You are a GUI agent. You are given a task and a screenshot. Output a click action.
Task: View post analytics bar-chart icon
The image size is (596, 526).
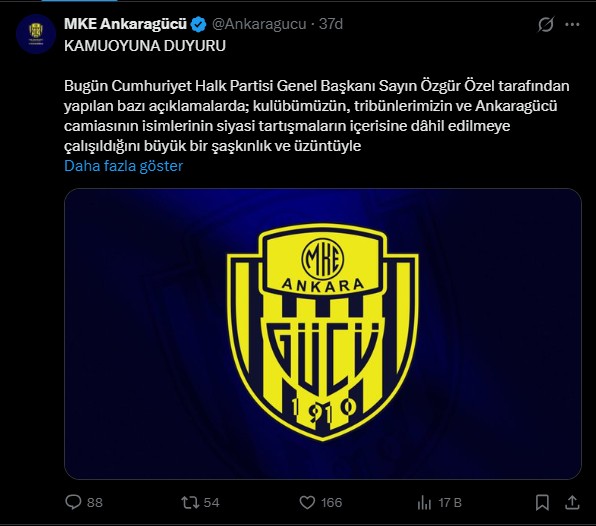[x=424, y=503]
